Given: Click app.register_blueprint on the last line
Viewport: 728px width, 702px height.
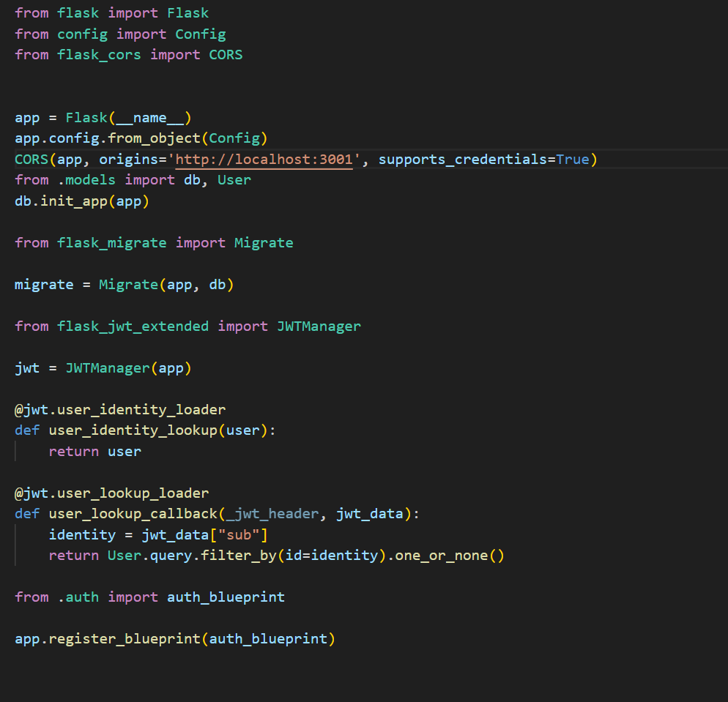Looking at the screenshot, I should pyautogui.click(x=108, y=639).
